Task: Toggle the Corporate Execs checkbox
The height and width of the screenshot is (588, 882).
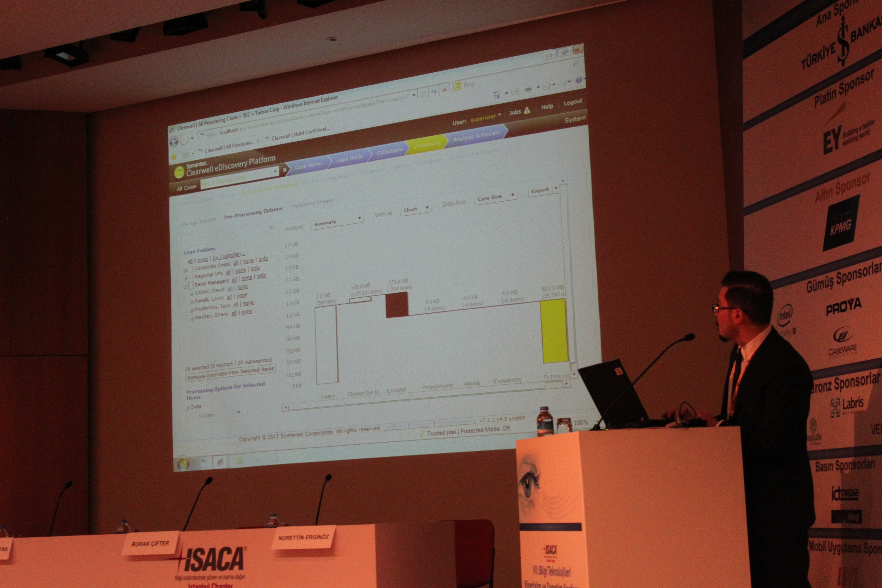Action: pos(190,269)
